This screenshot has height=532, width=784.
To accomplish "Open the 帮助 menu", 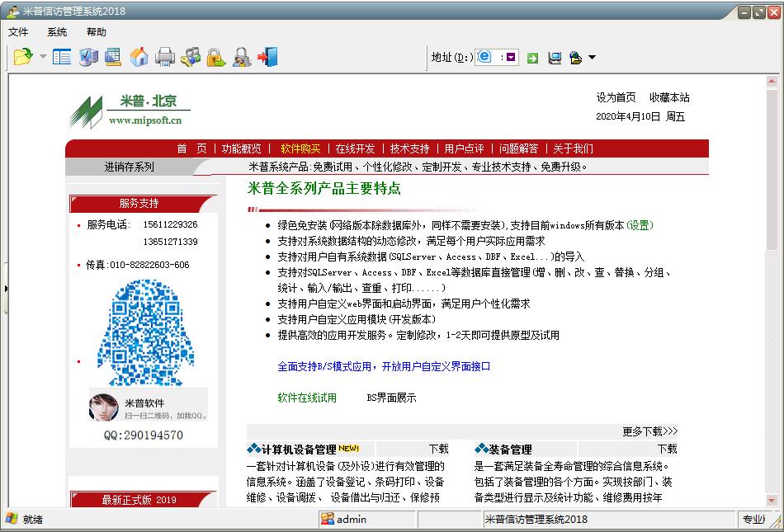I will coord(97,32).
